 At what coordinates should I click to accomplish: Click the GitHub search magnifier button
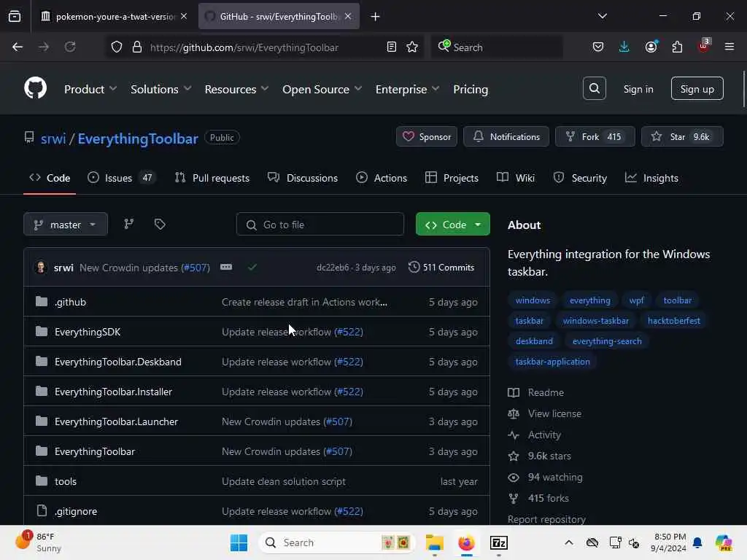pos(594,88)
